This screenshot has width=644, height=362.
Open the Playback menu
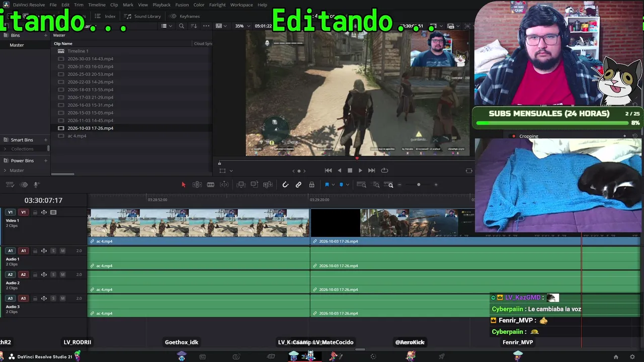pos(162,5)
